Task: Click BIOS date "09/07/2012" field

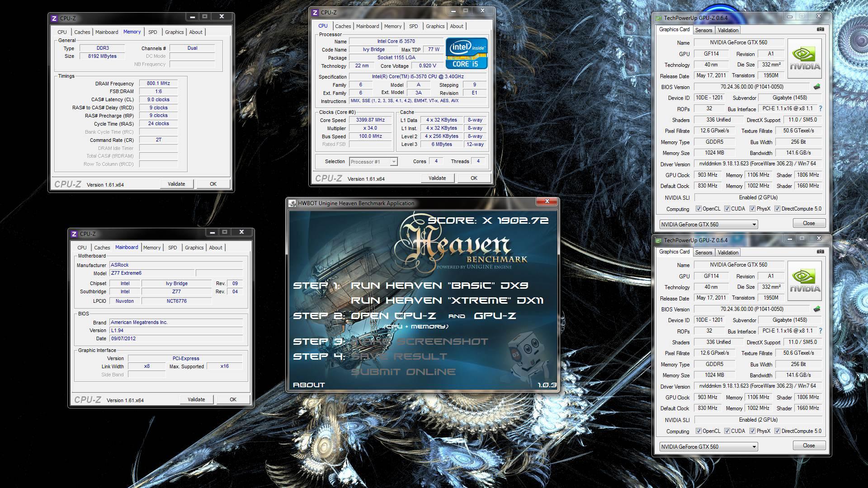Action: pos(176,338)
